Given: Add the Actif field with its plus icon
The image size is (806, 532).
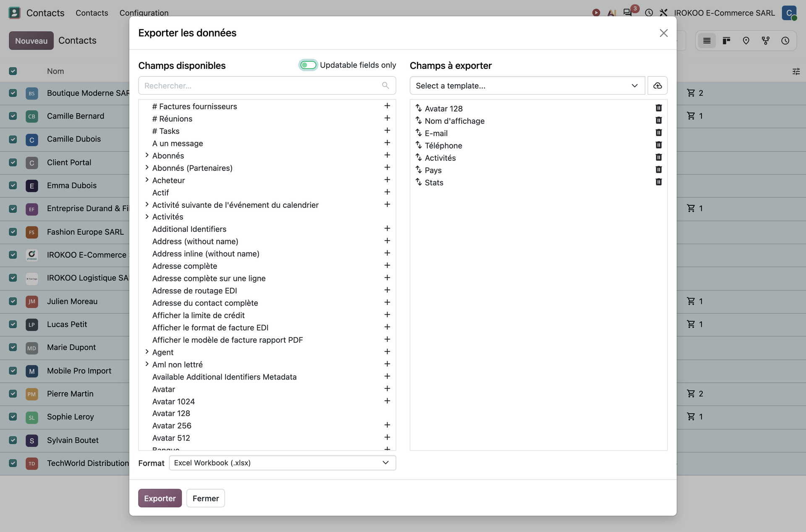Looking at the screenshot, I should tap(387, 192).
